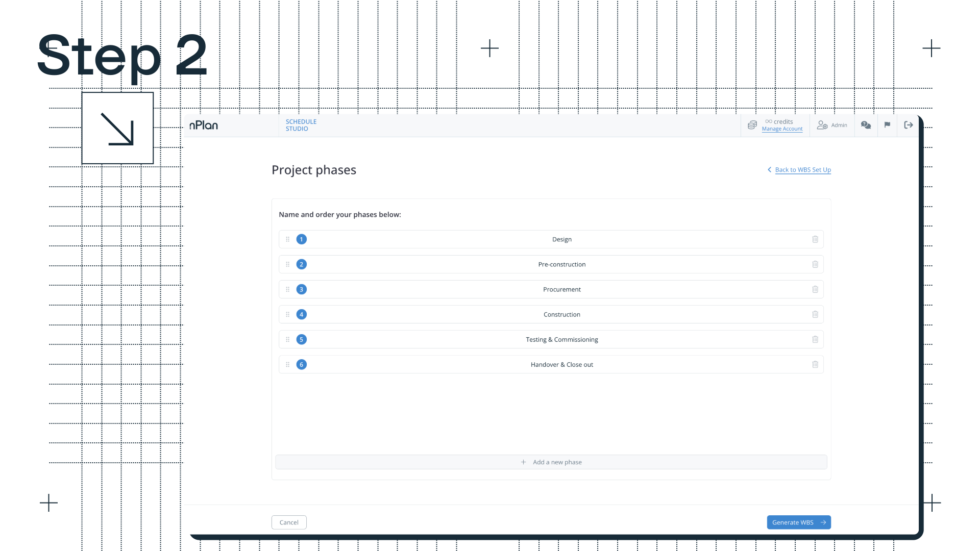The image size is (980, 551).
Task: Open the Admin user menu
Action: [832, 125]
